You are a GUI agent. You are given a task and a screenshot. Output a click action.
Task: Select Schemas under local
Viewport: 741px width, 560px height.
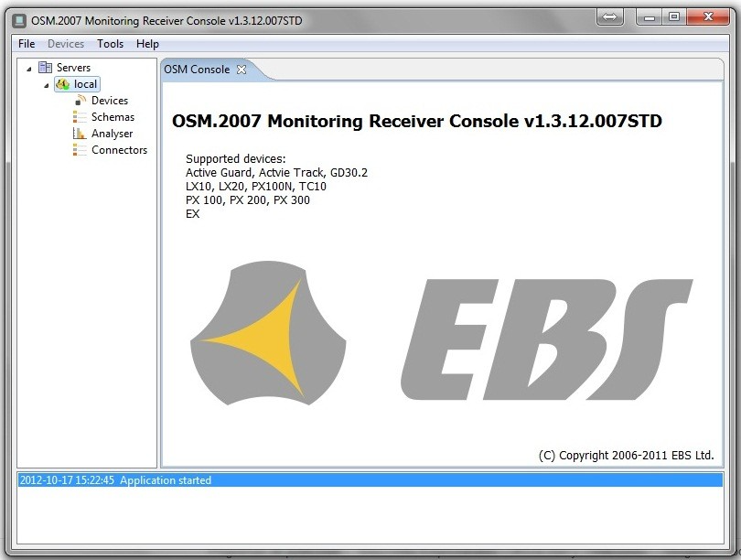click(113, 117)
